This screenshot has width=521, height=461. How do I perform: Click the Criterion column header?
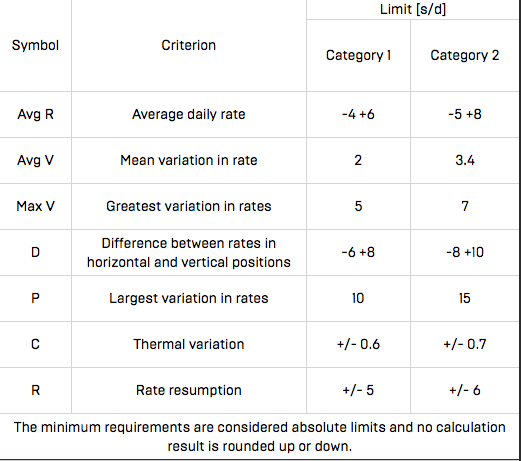(189, 45)
